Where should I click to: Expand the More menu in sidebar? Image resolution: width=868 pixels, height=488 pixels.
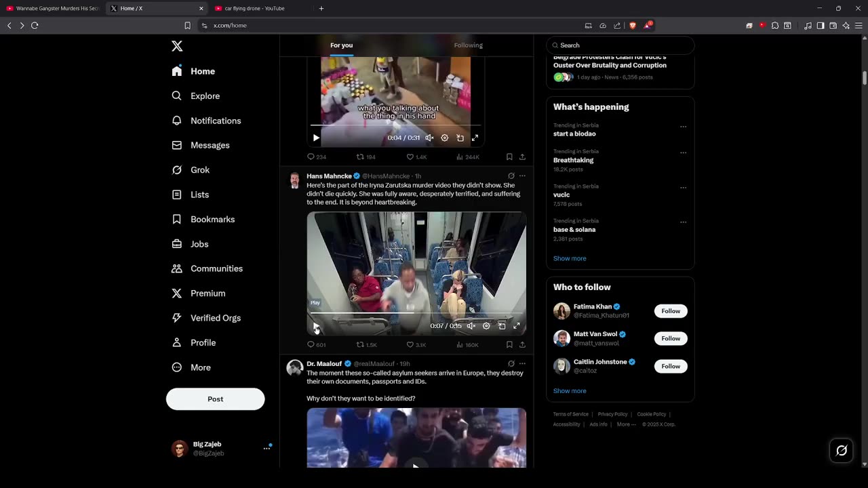[x=191, y=367]
